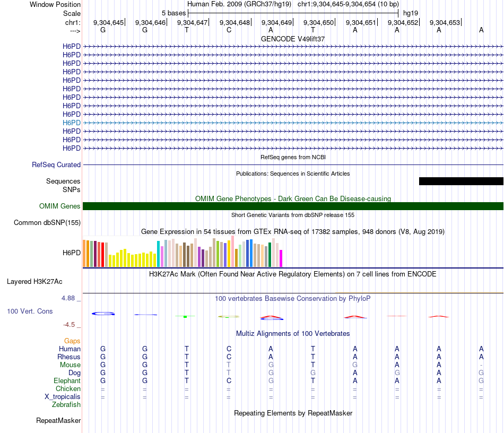Click the blue G logo in PhyloP track
This screenshot has height=433, width=504.
point(103,314)
